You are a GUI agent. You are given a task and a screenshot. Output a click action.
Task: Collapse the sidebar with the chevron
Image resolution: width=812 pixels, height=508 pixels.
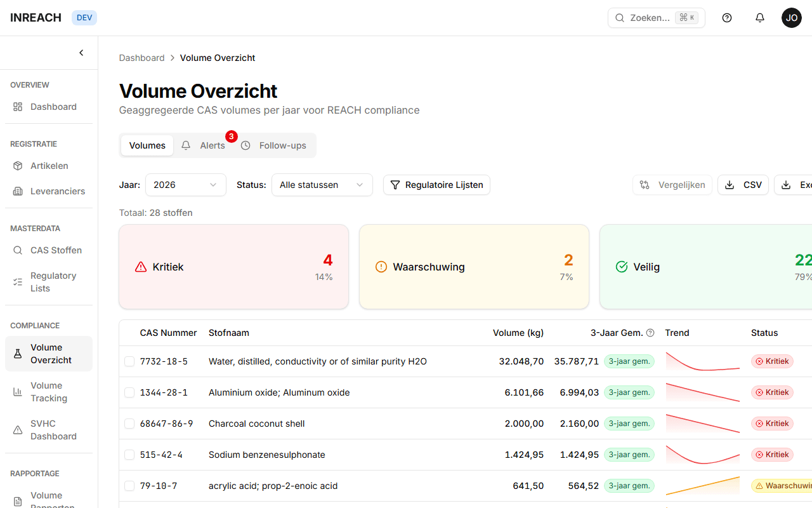81,53
